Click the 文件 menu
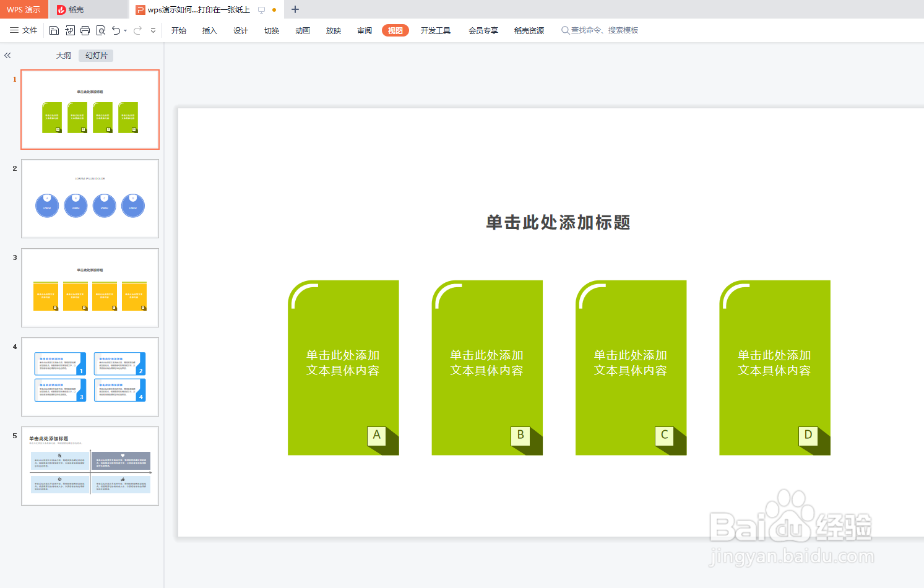 pyautogui.click(x=28, y=30)
